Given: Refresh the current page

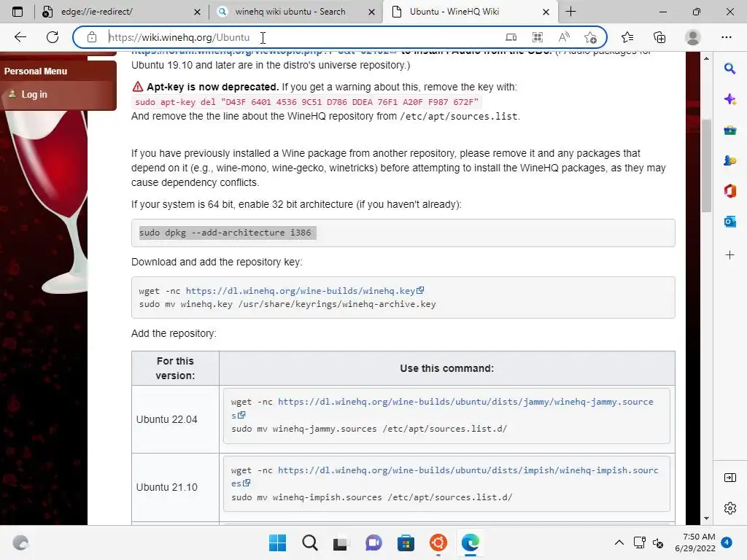Looking at the screenshot, I should [x=53, y=37].
